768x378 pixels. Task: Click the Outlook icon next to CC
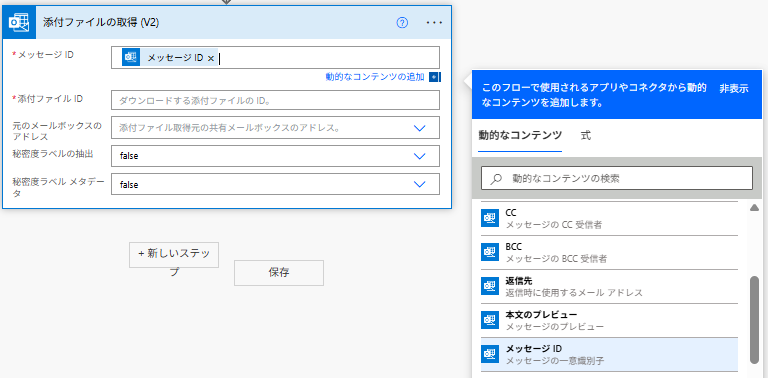pyautogui.click(x=489, y=218)
